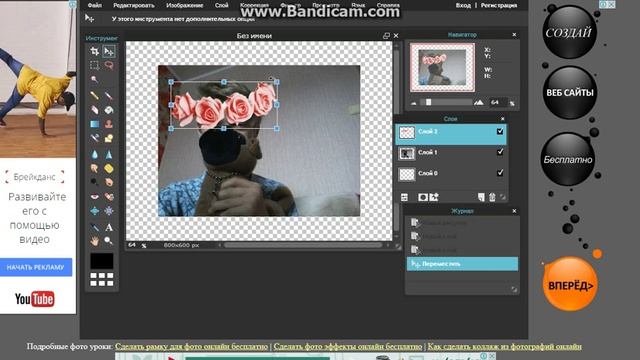Open link Сделать рамку для фото онлайн бесплатно

coord(191,346)
